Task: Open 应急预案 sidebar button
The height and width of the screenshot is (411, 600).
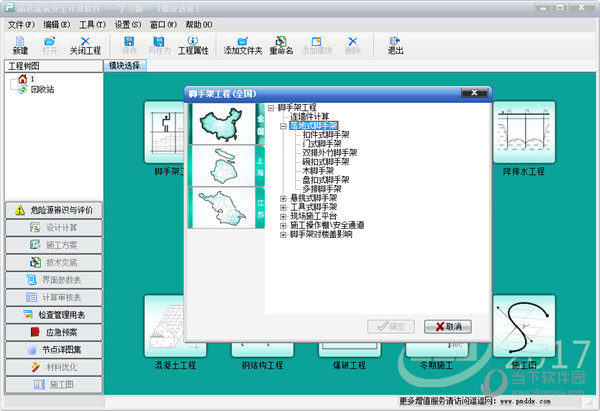Action: [54, 332]
